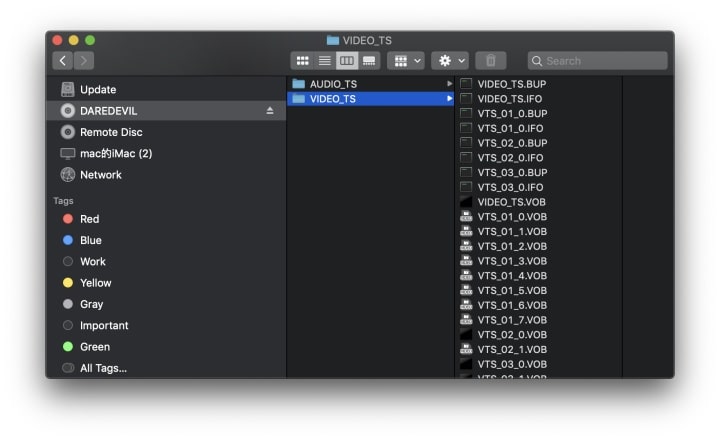Select mac的iMac (2) in sidebar

pyautogui.click(x=116, y=154)
